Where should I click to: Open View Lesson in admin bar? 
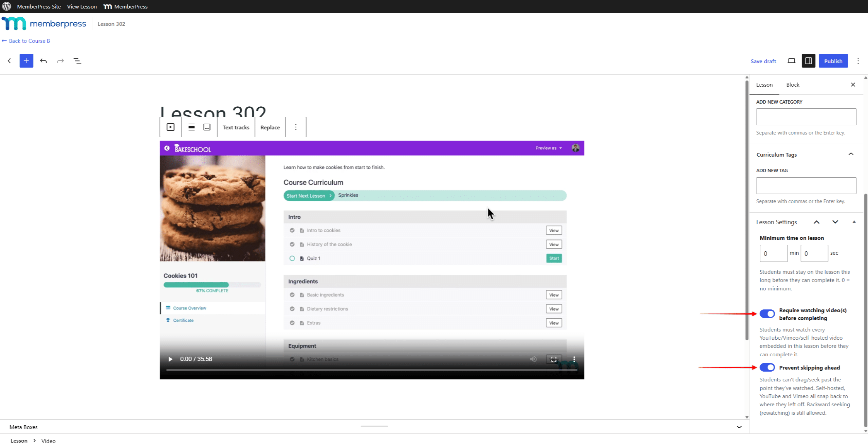(x=82, y=6)
